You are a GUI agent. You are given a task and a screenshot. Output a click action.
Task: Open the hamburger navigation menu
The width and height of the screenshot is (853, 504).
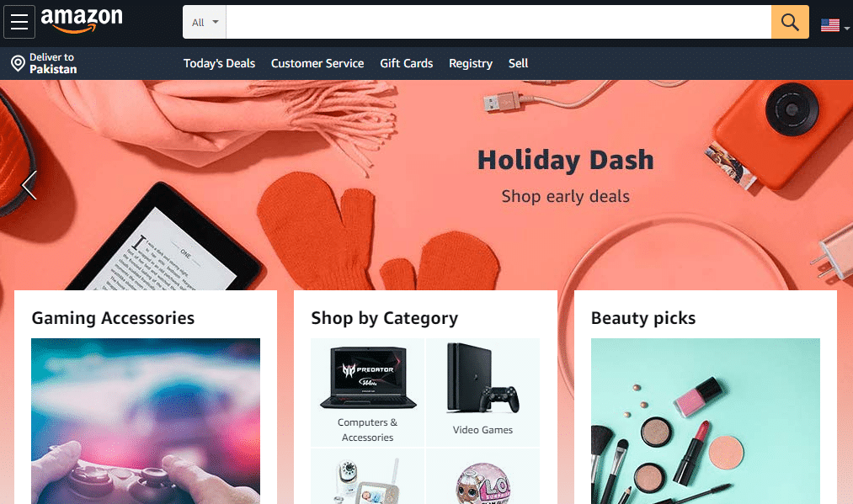pyautogui.click(x=19, y=22)
